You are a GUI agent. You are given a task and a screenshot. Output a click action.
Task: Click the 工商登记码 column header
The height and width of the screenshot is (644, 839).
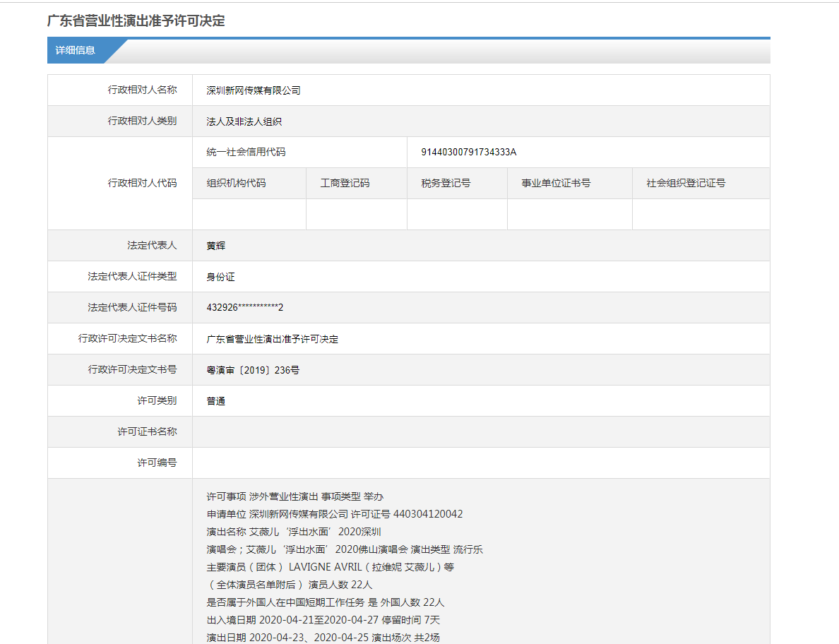click(x=345, y=184)
